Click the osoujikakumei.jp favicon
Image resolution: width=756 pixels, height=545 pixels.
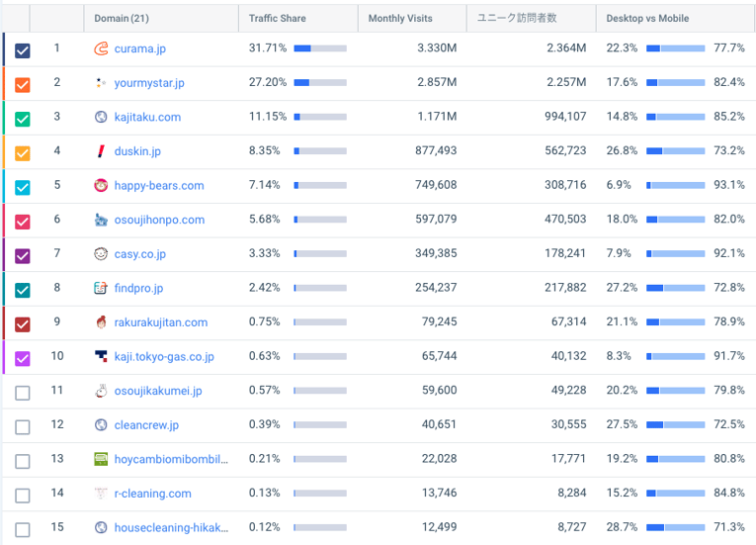(x=101, y=391)
